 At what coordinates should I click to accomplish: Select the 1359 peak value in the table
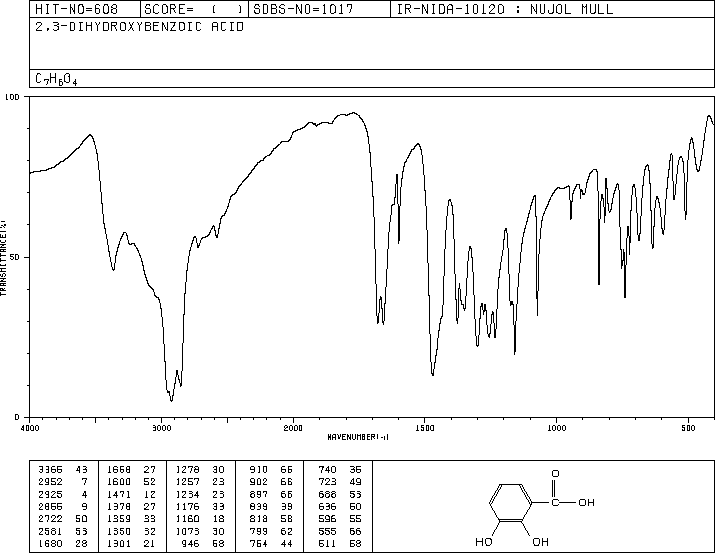point(119,519)
